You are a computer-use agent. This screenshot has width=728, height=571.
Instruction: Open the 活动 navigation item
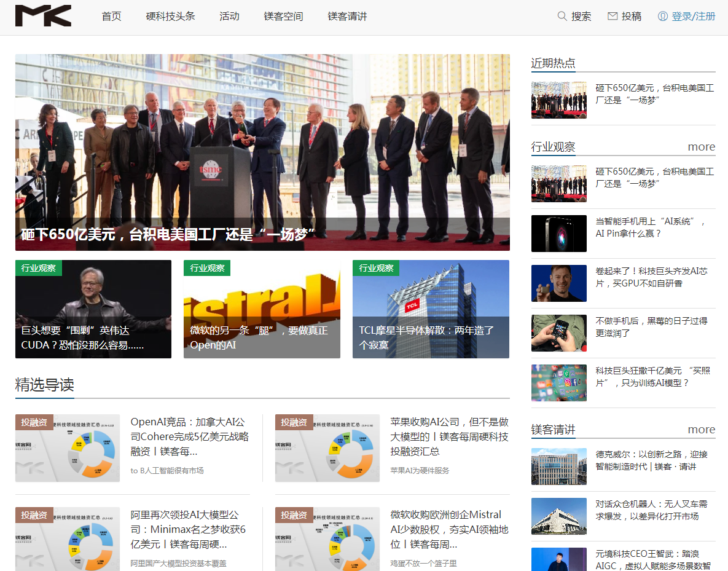pyautogui.click(x=229, y=16)
